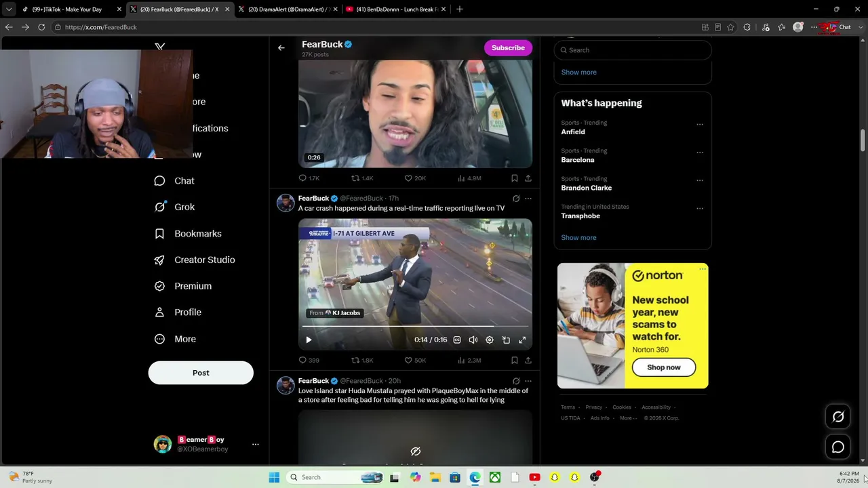Open the Privacy footer link
This screenshot has width=868, height=488.
coord(594,407)
